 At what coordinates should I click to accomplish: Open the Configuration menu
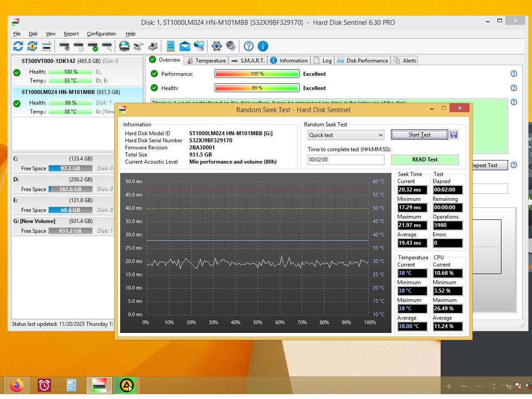coord(101,34)
